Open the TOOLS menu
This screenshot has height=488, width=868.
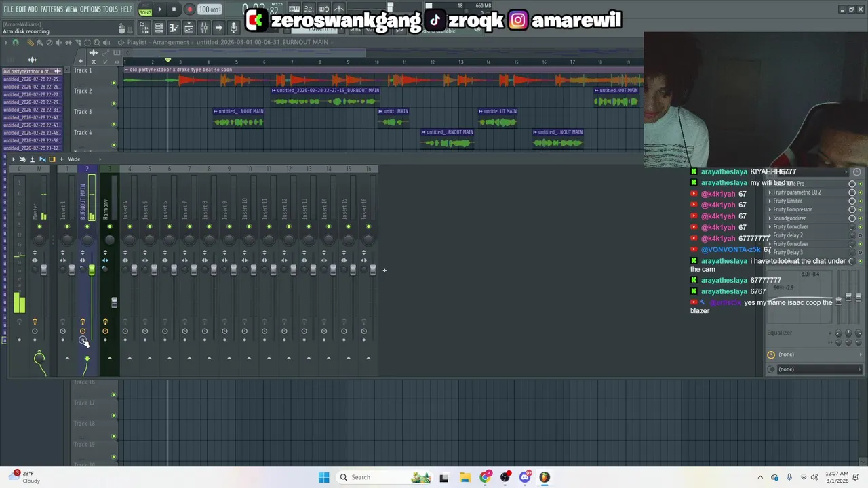tap(111, 9)
